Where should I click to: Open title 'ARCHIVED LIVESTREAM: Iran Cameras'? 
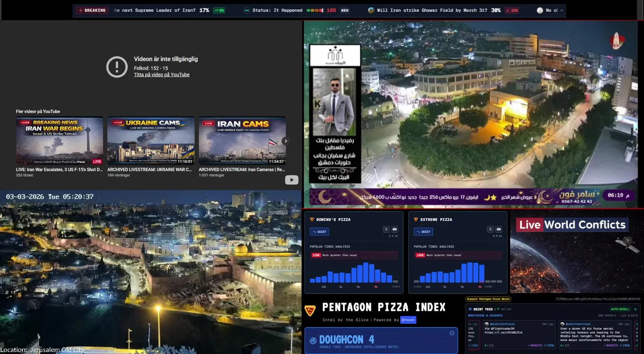click(242, 170)
